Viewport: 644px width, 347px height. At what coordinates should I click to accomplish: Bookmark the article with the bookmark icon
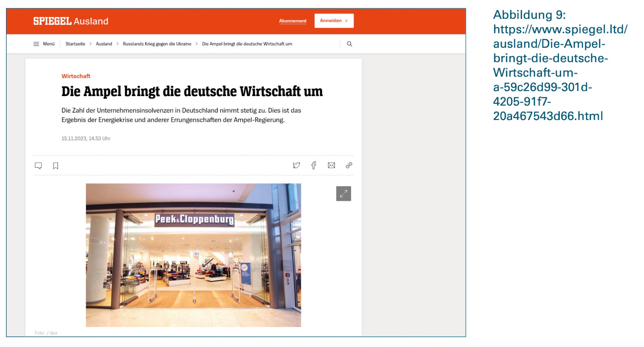click(56, 166)
